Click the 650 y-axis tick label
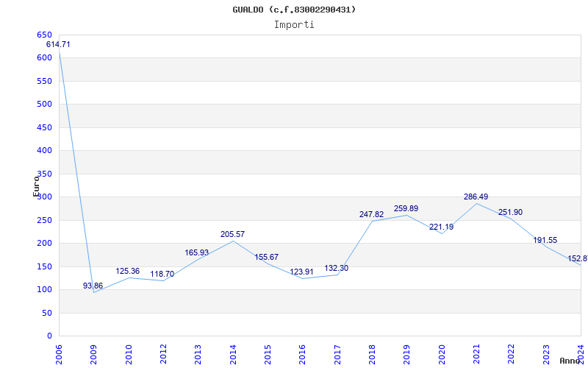This screenshot has width=588, height=368. tap(44, 35)
